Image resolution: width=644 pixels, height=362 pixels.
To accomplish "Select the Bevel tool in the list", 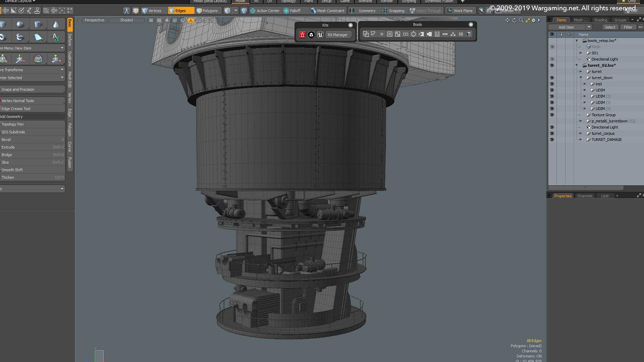I will [x=6, y=139].
